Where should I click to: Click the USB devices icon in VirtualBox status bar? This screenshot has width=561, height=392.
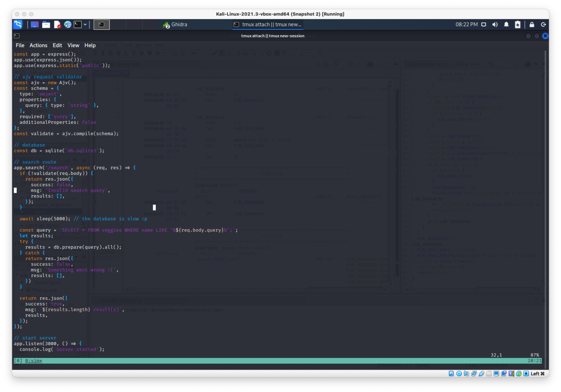click(x=481, y=374)
